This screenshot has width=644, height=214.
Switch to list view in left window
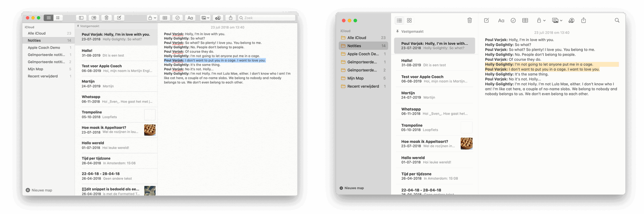[x=49, y=18]
